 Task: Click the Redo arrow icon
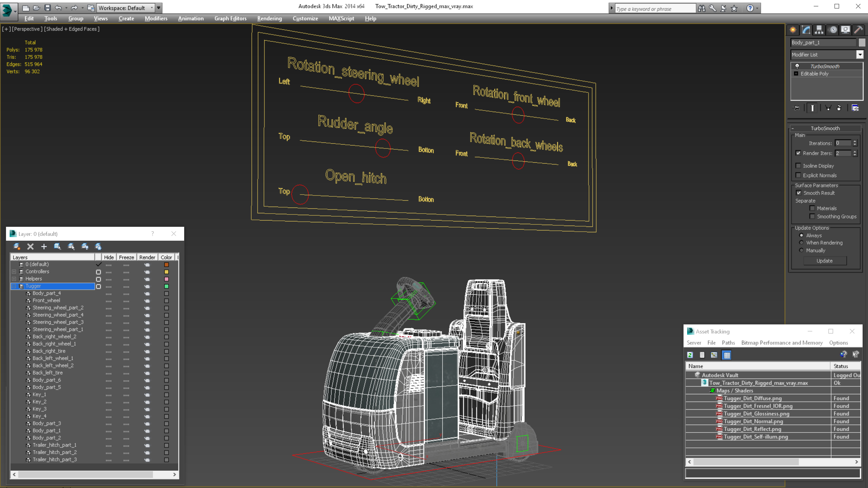point(74,8)
